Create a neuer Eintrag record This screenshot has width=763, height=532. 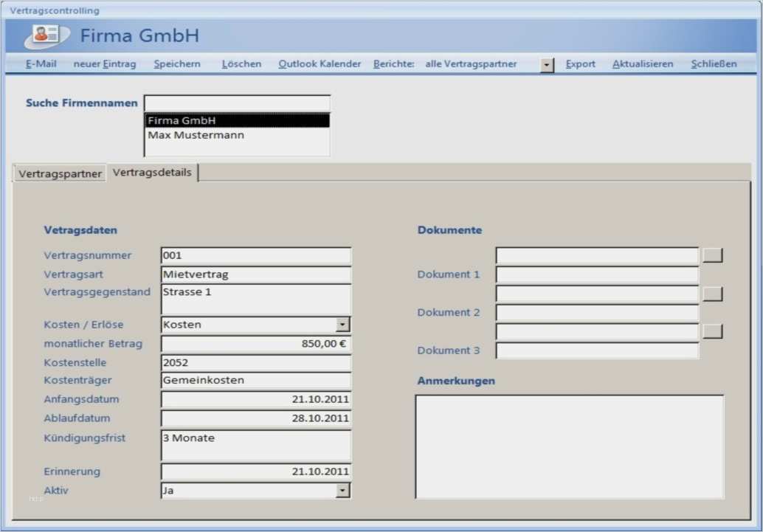(x=105, y=64)
